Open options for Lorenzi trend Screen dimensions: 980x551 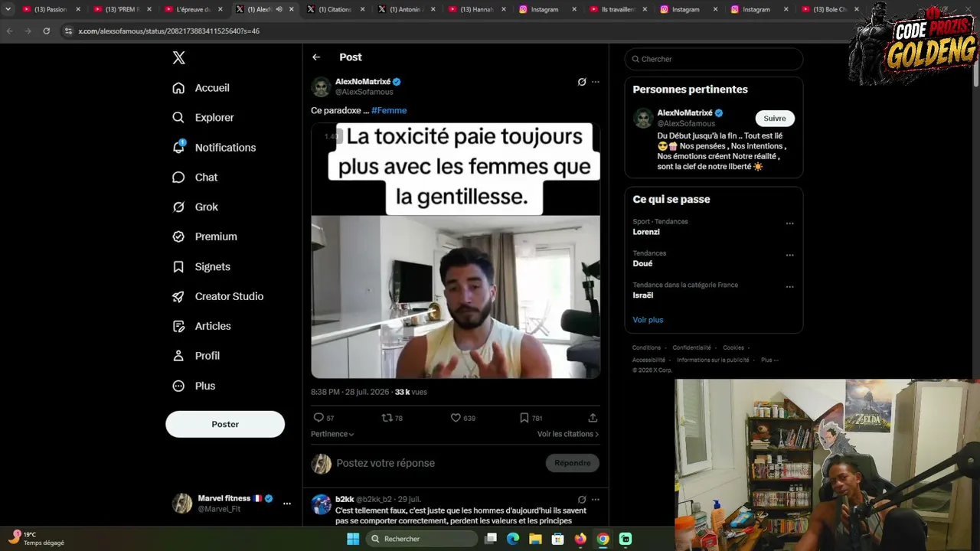789,224
